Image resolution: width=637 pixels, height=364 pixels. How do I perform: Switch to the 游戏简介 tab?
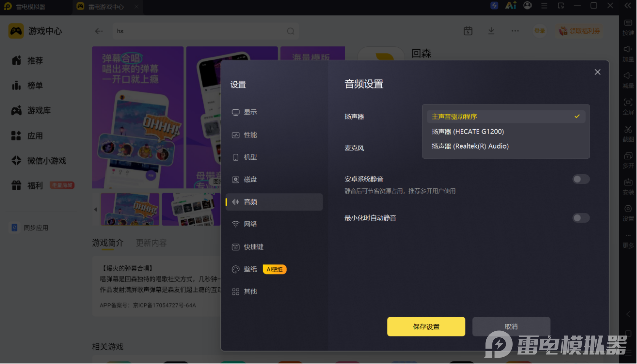[x=108, y=243]
